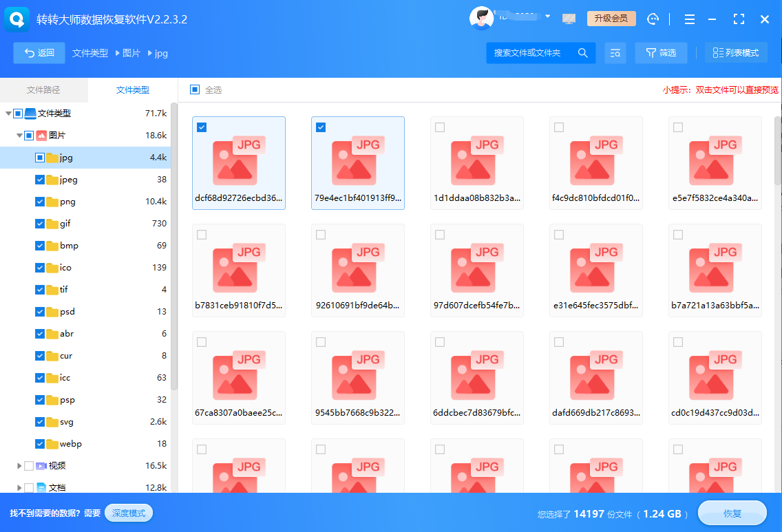Viewport: 782px width, 532px height.
Task: Click the 筛选 filter button
Action: click(x=661, y=53)
